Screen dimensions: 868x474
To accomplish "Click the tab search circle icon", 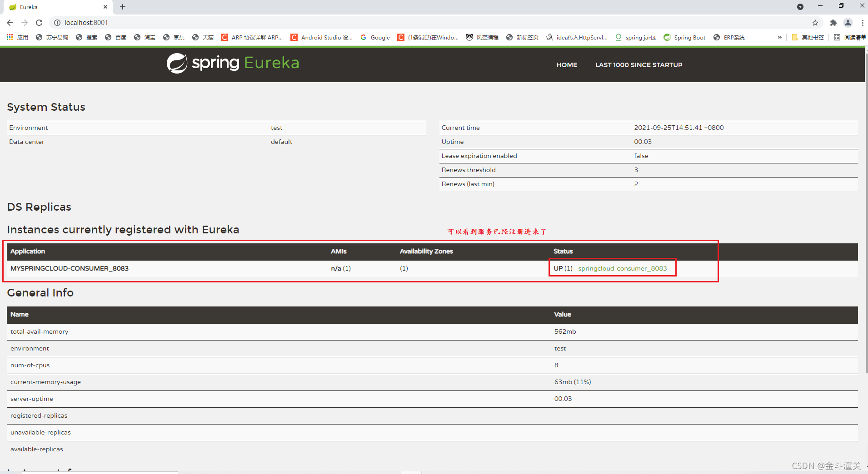I will (x=800, y=7).
